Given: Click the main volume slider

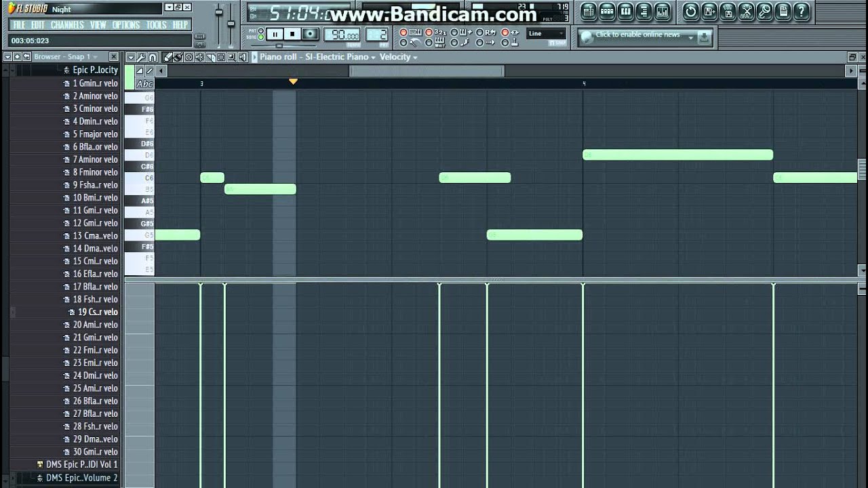Looking at the screenshot, I should 218,12.
